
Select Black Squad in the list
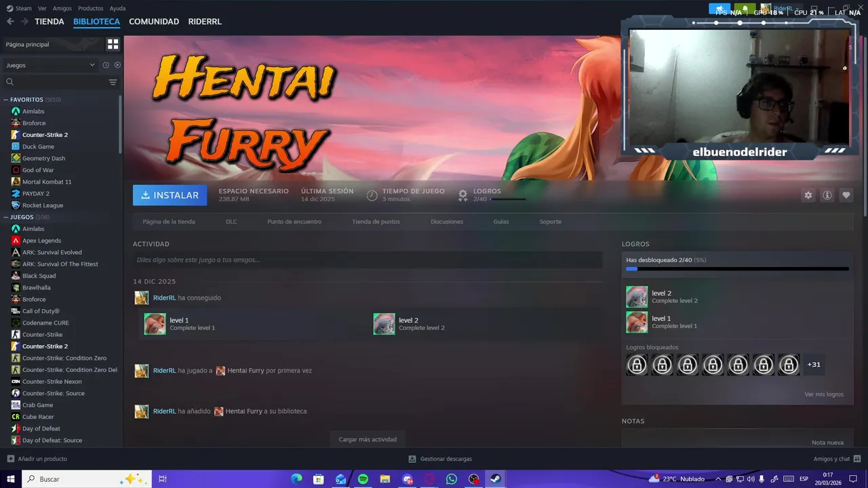39,276
